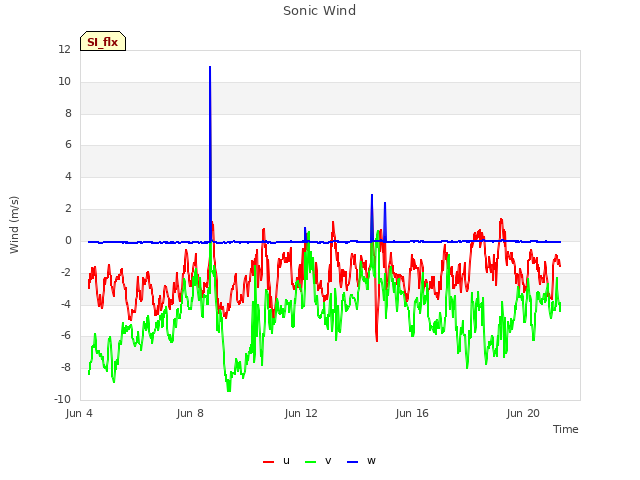
Task: Click the red u legend color marker
Action: coord(268,462)
